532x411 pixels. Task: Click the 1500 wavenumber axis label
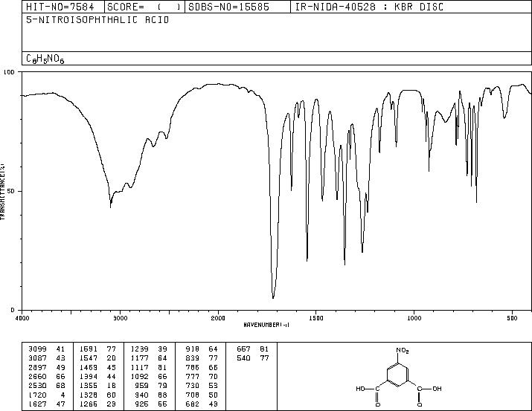tap(316, 318)
